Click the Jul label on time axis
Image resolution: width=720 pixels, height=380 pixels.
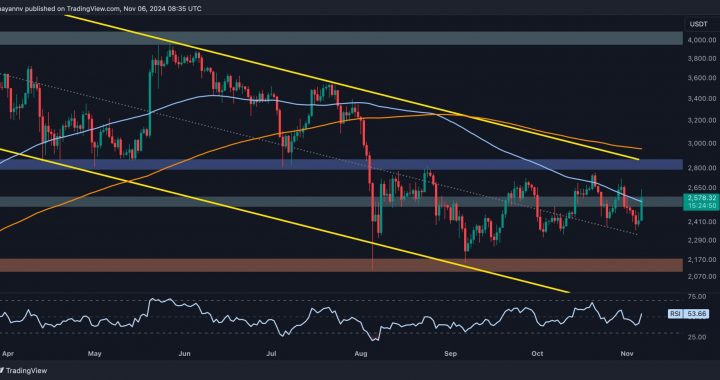tap(271, 354)
